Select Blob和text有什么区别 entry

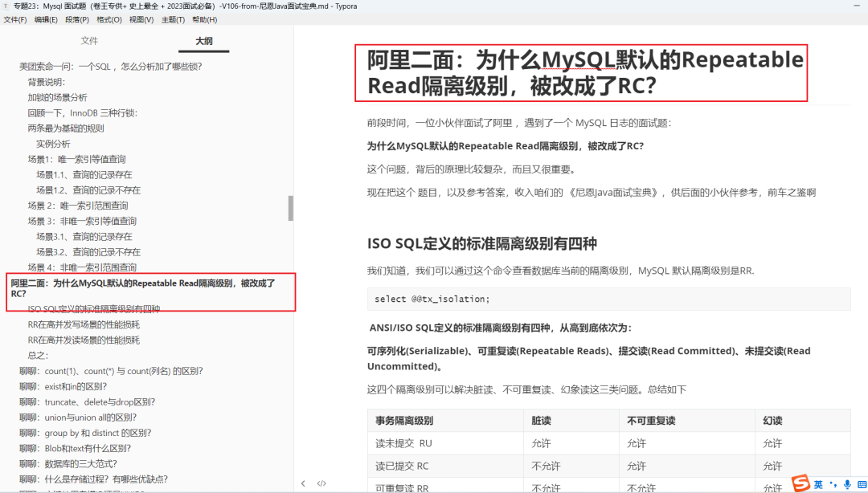click(x=75, y=449)
